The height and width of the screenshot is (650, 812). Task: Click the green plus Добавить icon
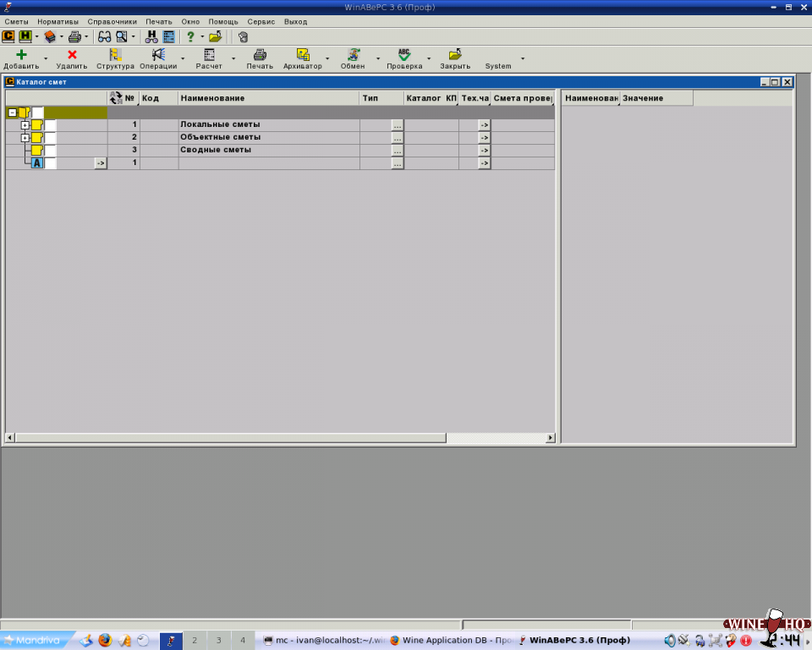coord(21,54)
